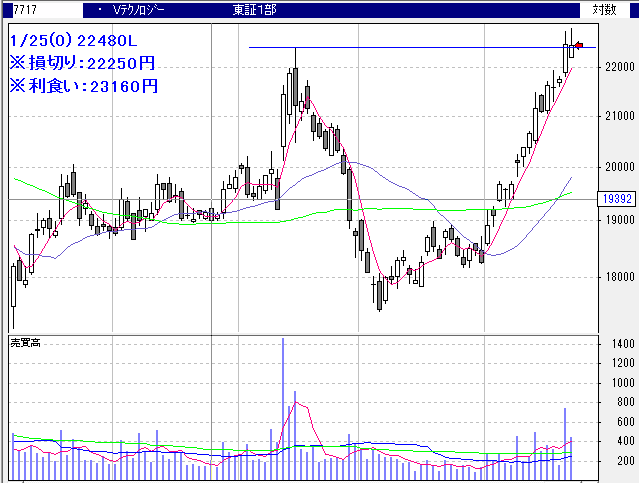This screenshot has height=483, width=639.
Task: Click the 22000 price axis label
Action: [x=619, y=67]
